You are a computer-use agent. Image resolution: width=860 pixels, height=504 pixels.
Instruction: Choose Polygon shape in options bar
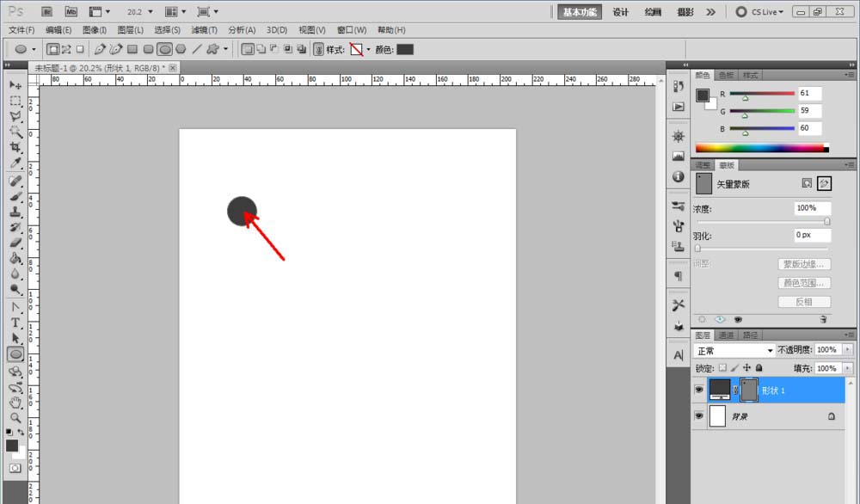click(x=181, y=49)
